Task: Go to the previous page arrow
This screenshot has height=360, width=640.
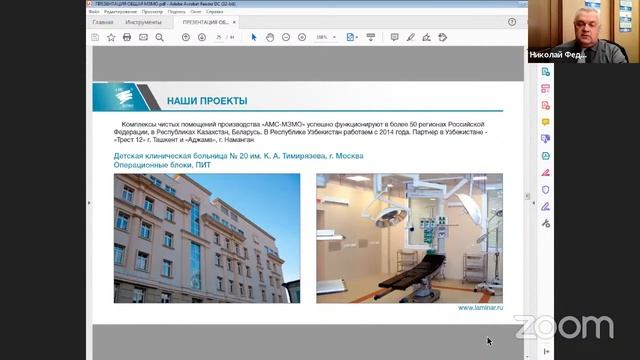Action: tap(186, 37)
